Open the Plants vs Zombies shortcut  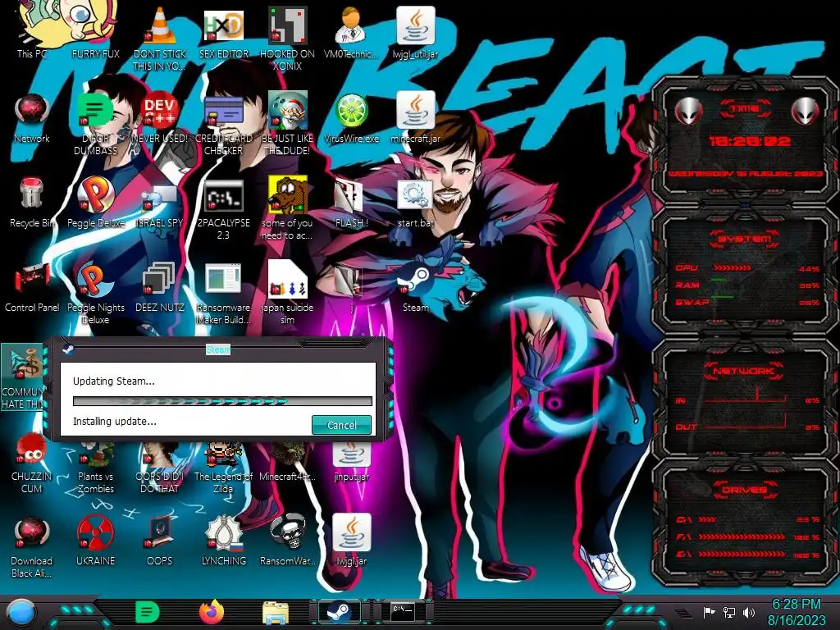[x=95, y=465]
